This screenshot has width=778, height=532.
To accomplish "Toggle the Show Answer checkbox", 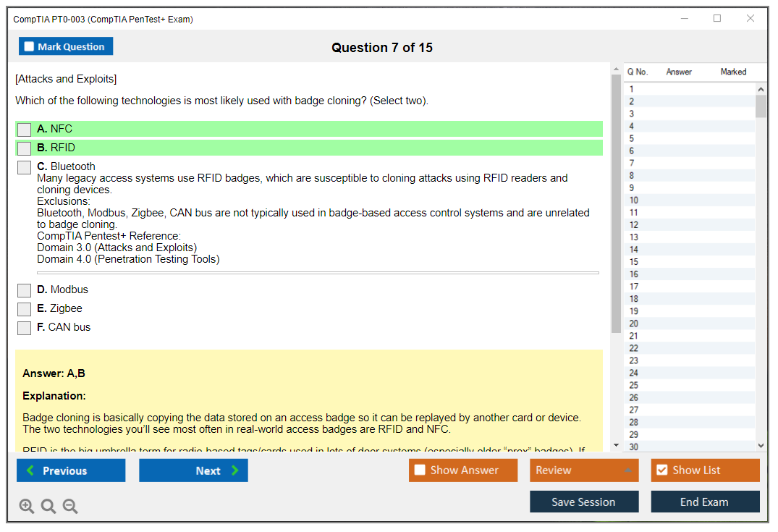I will (x=420, y=470).
